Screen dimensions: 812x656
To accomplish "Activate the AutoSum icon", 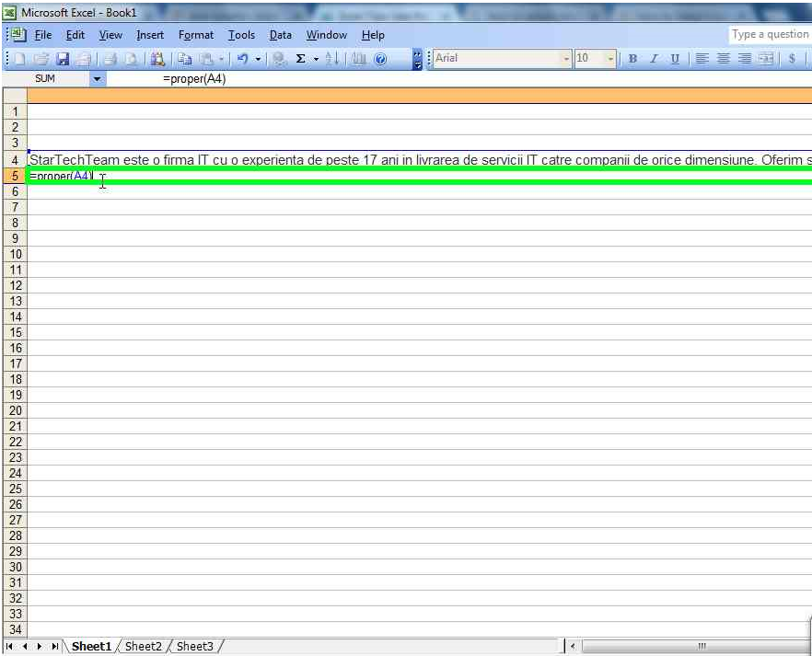I will click(x=299, y=58).
